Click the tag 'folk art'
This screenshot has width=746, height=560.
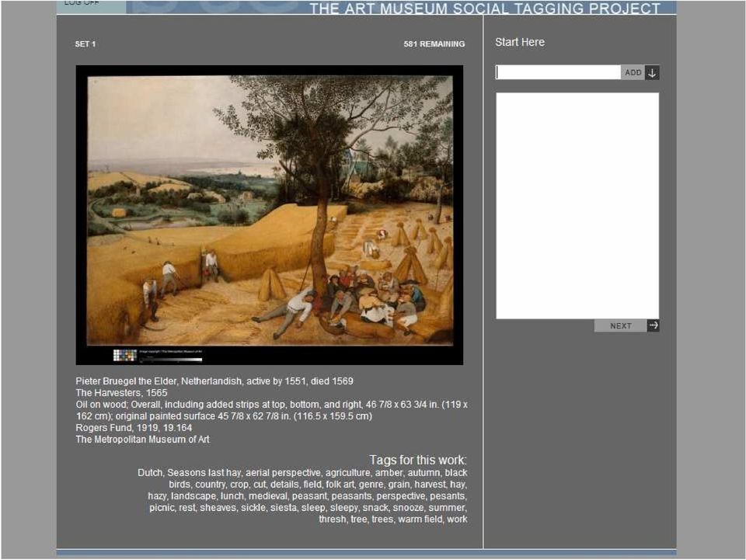(x=340, y=484)
